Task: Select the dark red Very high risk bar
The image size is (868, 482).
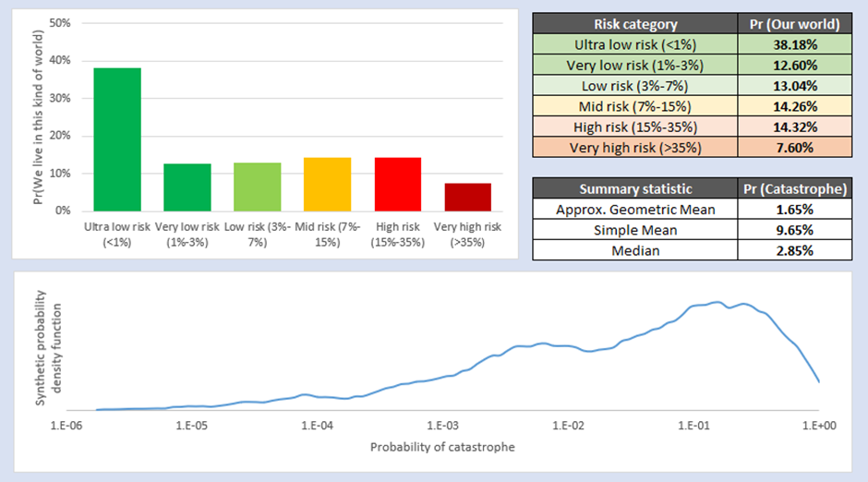Action: coord(467,197)
